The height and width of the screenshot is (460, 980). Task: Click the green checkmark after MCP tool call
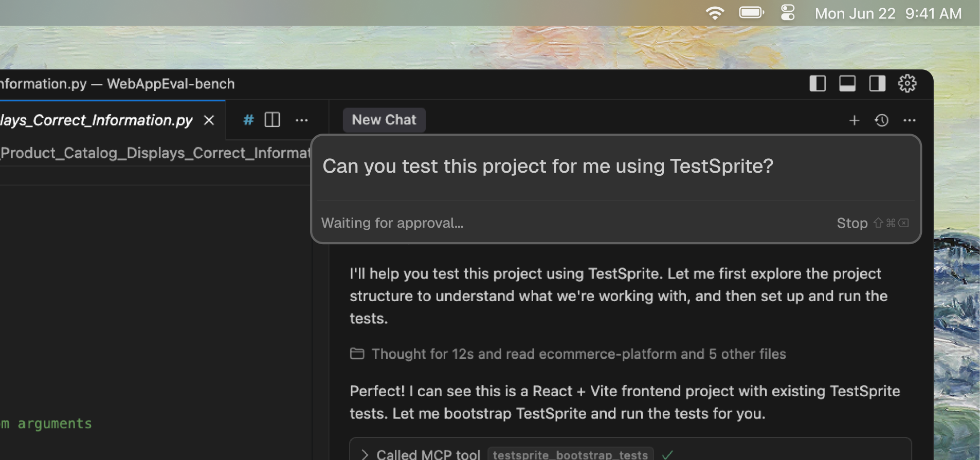[667, 454]
